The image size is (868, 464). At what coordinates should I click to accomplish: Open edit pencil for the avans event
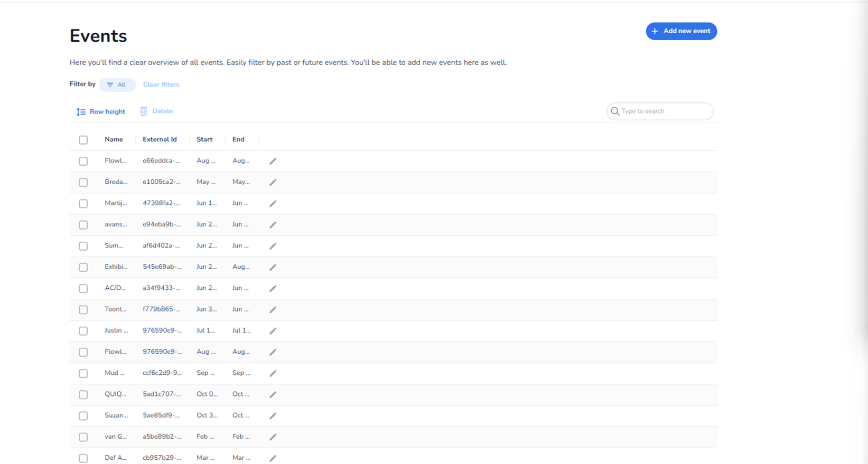273,225
